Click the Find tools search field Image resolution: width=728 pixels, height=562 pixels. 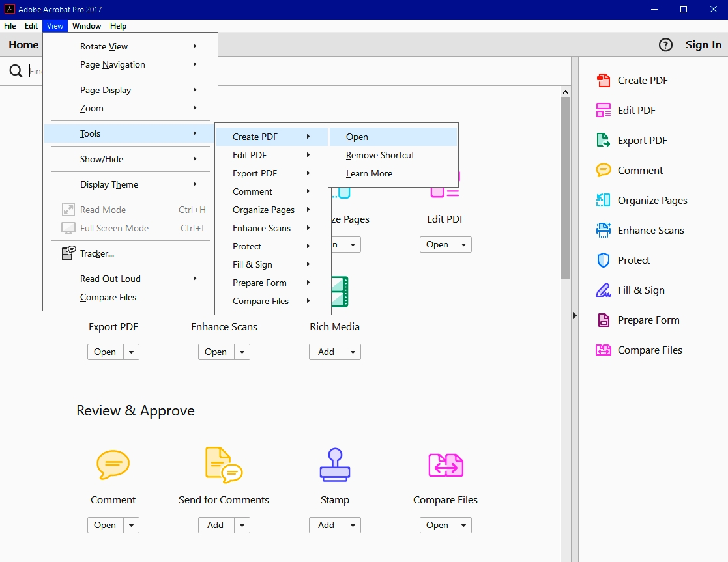[x=36, y=71]
